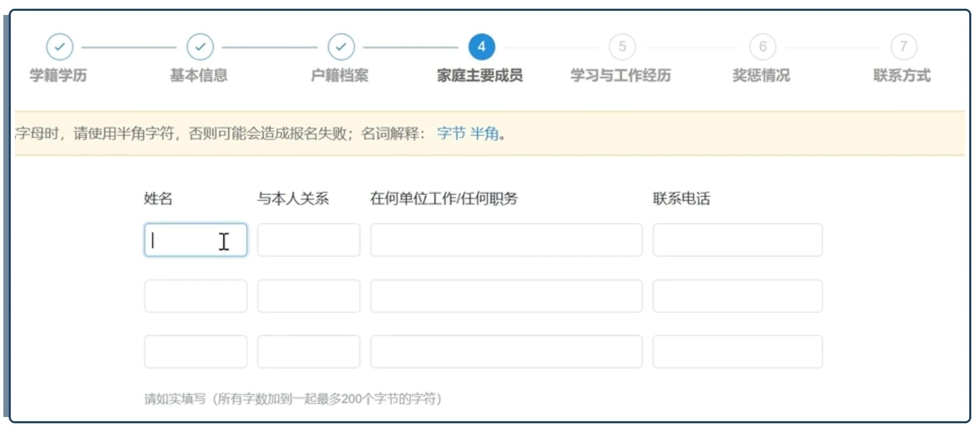Go to the 学习与工作经历 step label

[x=621, y=76]
